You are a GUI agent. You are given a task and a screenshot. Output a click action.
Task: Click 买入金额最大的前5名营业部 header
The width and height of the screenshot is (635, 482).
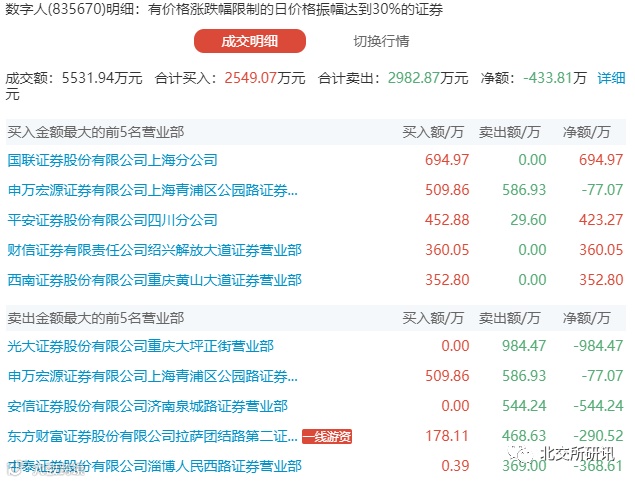click(96, 132)
